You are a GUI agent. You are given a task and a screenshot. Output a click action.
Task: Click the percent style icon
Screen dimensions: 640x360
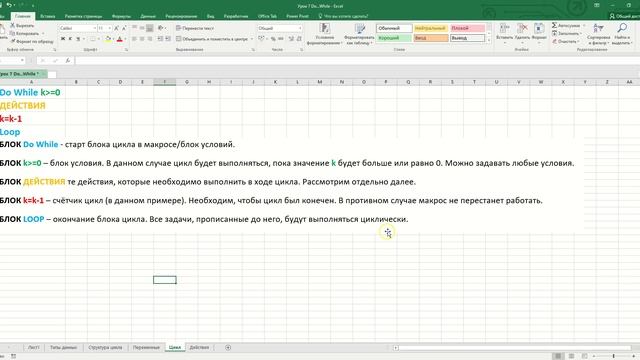(x=273, y=39)
